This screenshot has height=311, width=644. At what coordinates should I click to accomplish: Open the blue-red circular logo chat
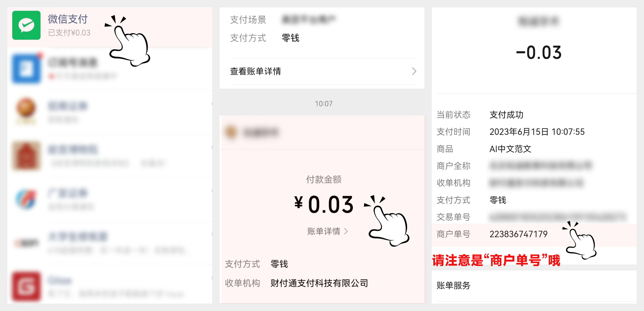tap(26, 199)
